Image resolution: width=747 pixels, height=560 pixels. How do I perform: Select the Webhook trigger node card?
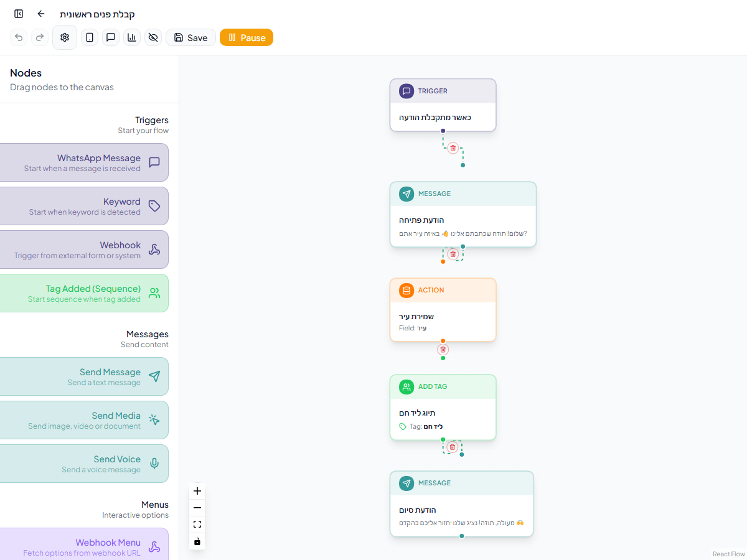83,250
